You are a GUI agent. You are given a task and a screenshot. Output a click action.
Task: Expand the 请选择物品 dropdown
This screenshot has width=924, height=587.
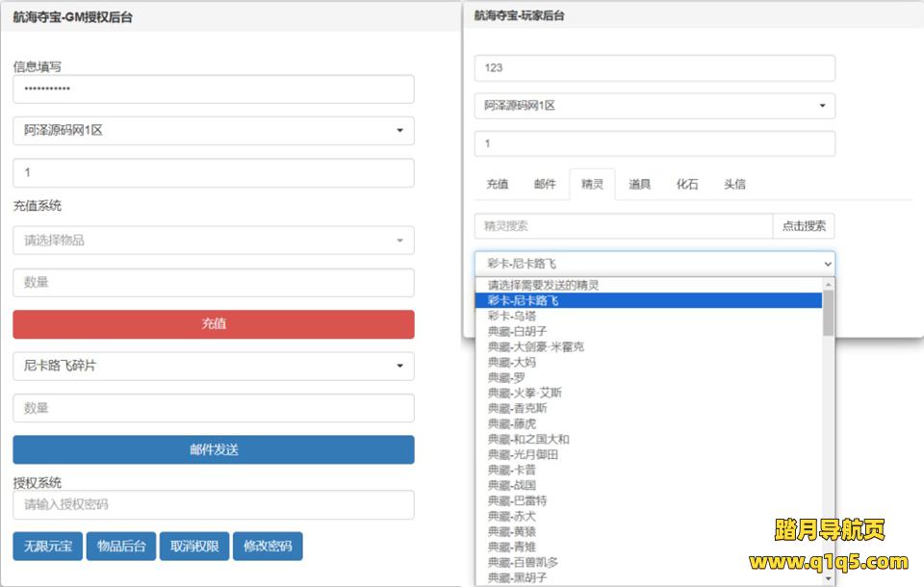tap(213, 241)
